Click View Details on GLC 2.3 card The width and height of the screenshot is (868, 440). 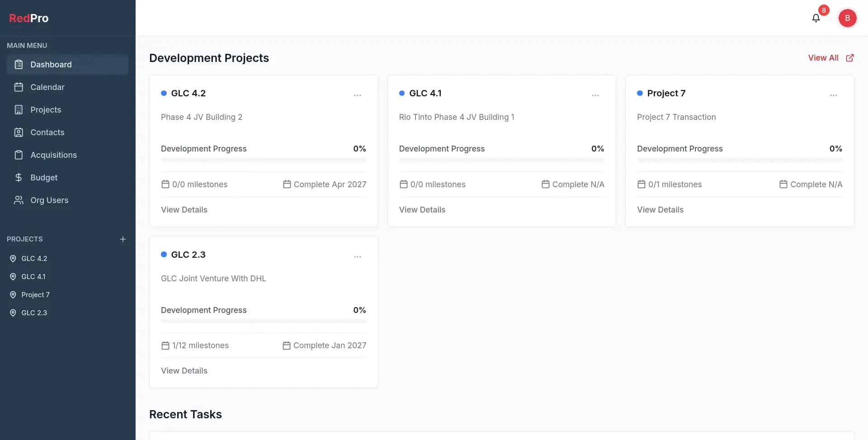184,371
